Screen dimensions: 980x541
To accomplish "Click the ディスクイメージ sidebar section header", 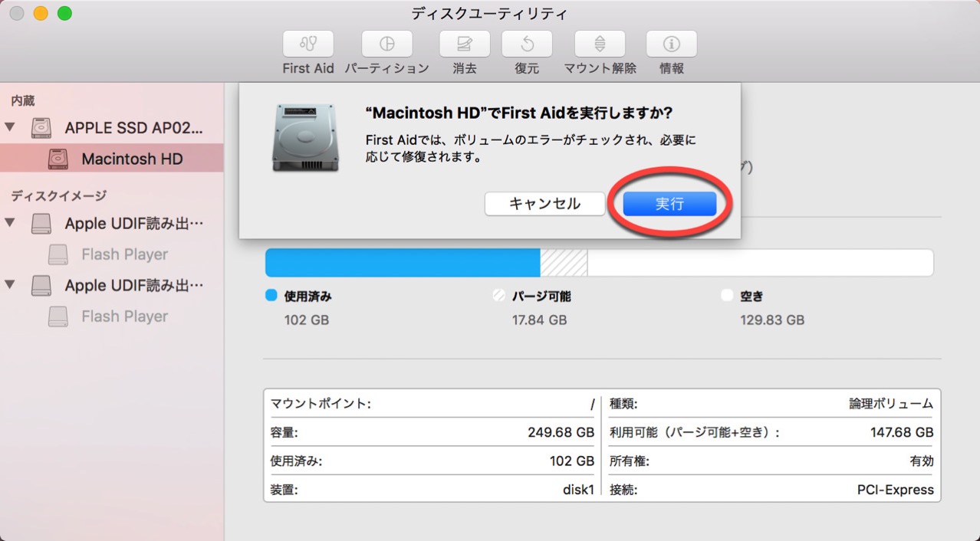I will point(58,196).
